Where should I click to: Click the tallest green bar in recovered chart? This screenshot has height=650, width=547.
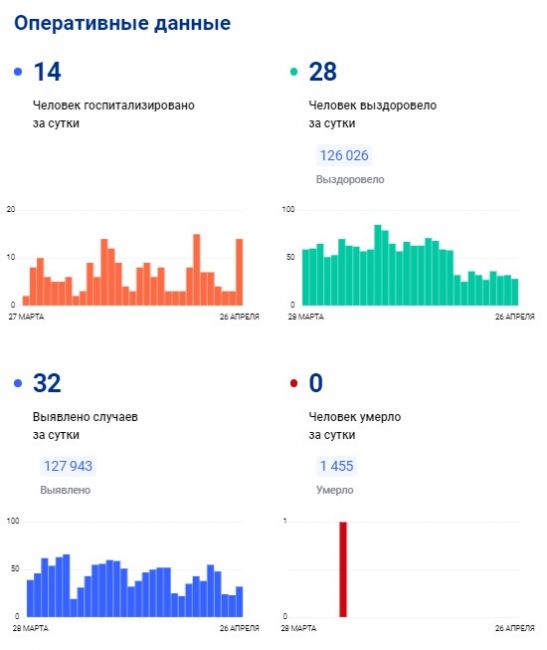click(378, 265)
